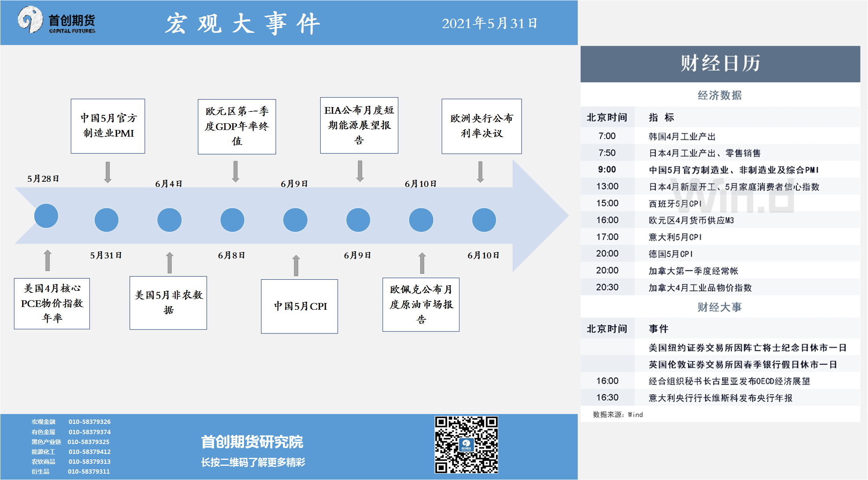The width and height of the screenshot is (868, 480).
Task: Click the QR code image
Action: pyautogui.click(x=466, y=444)
